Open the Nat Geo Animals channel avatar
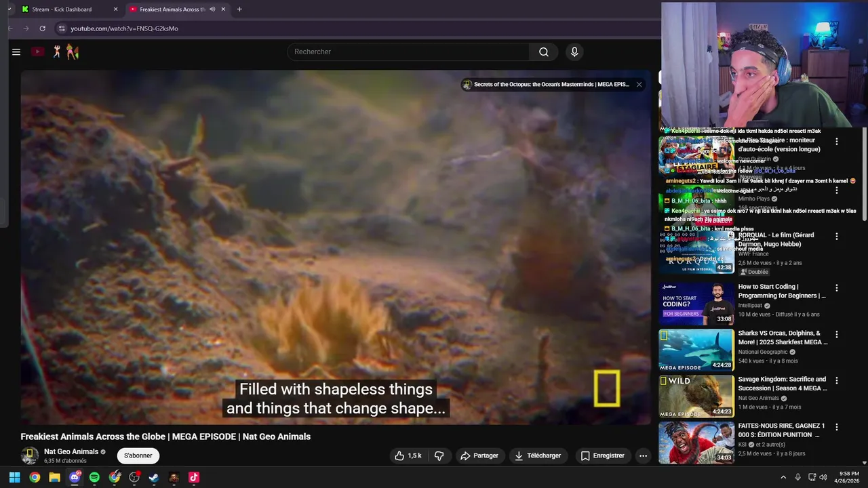868x488 pixels. [29, 455]
